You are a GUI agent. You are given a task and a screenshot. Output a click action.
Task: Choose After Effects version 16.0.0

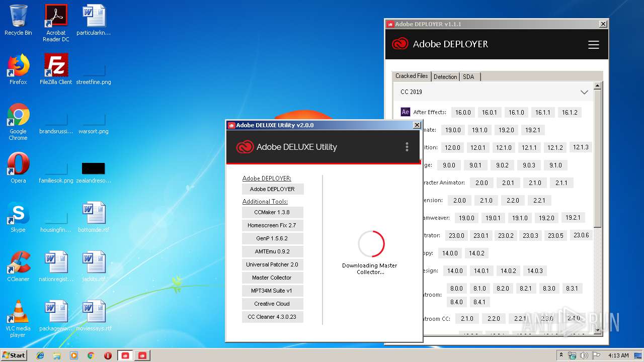(463, 112)
